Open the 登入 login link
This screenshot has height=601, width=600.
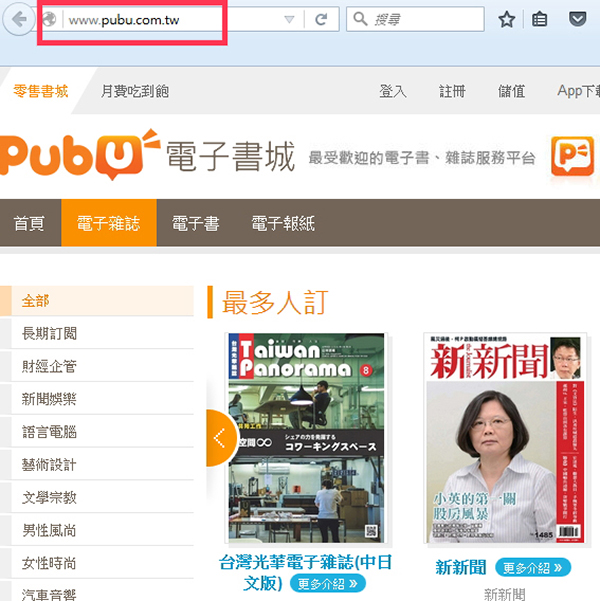coord(393,91)
